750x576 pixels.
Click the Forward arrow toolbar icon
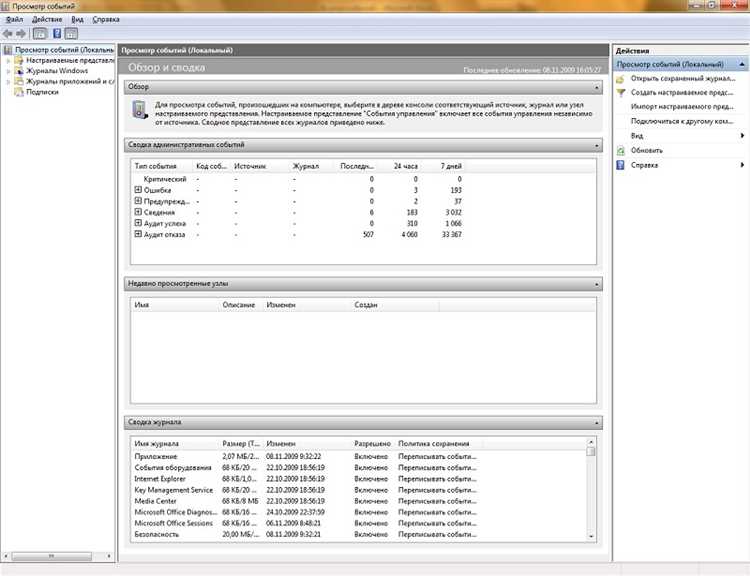coord(21,33)
